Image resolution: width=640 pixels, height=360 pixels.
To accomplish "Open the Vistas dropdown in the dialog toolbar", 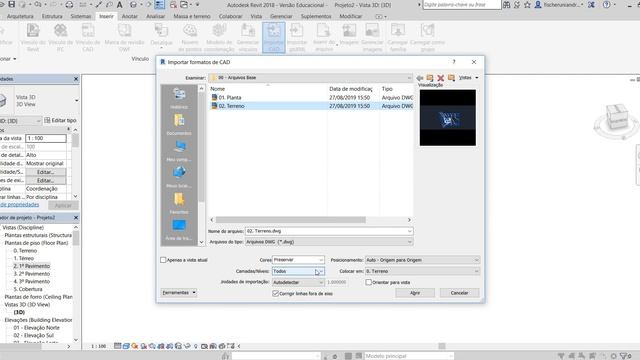I will pyautogui.click(x=468, y=78).
